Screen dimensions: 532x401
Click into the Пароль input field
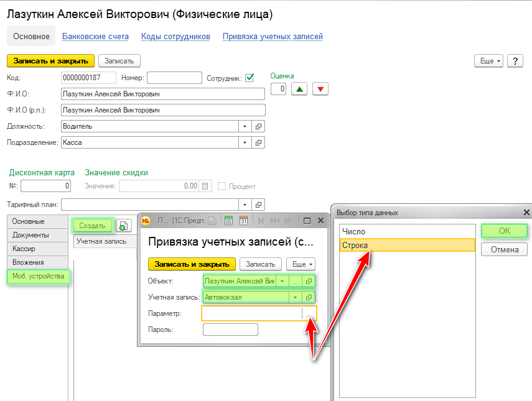tap(230, 330)
